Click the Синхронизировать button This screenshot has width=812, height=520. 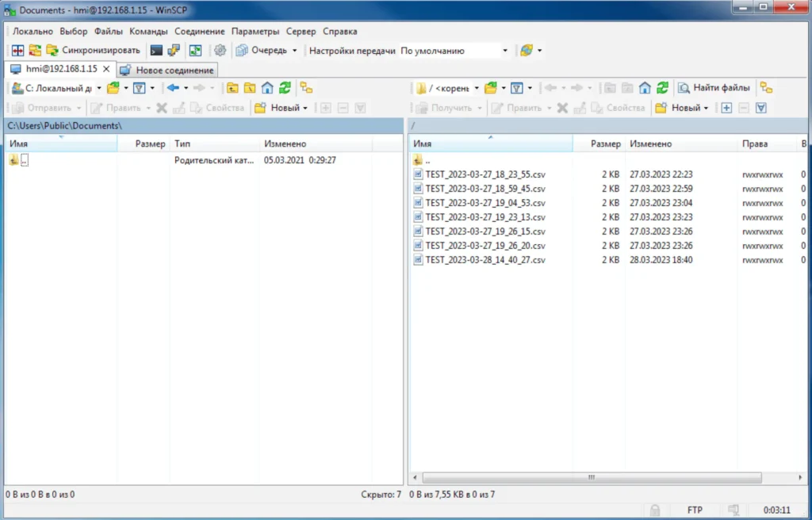(x=94, y=50)
